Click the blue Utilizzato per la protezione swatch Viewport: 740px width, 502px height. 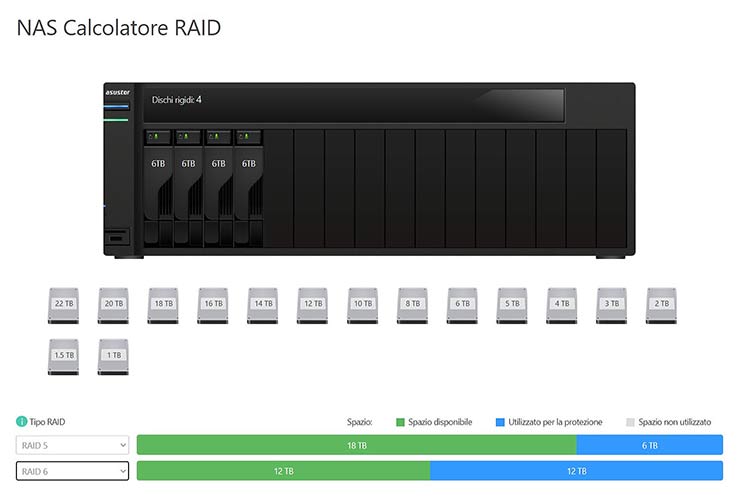point(500,422)
